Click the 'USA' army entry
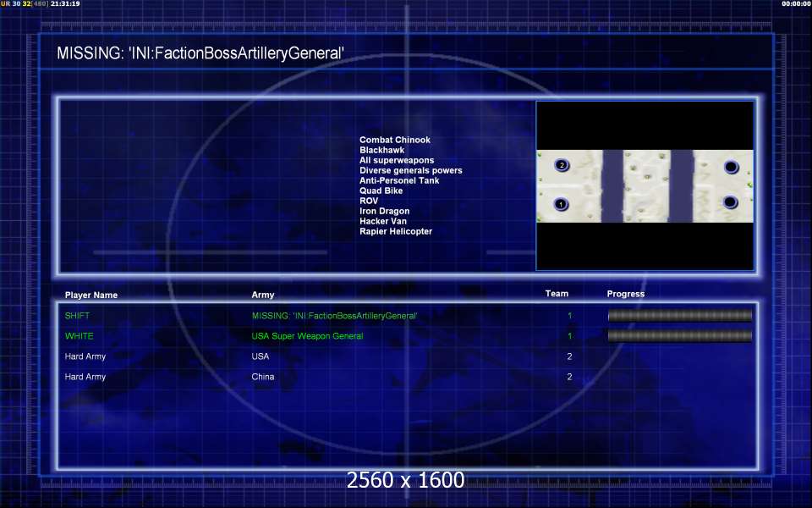812x508 pixels. [x=260, y=356]
